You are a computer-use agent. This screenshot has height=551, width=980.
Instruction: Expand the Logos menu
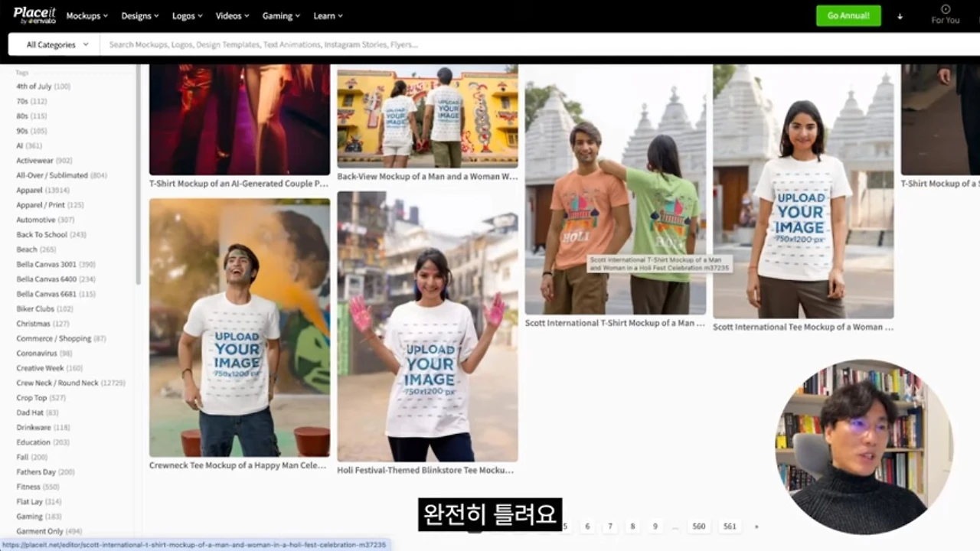(188, 16)
